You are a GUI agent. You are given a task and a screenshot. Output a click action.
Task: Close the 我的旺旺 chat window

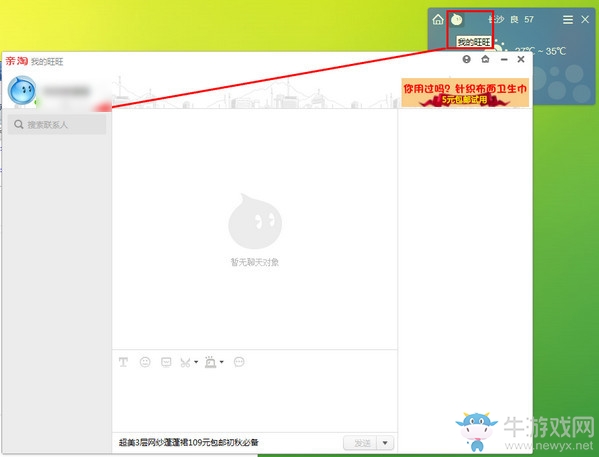(521, 59)
